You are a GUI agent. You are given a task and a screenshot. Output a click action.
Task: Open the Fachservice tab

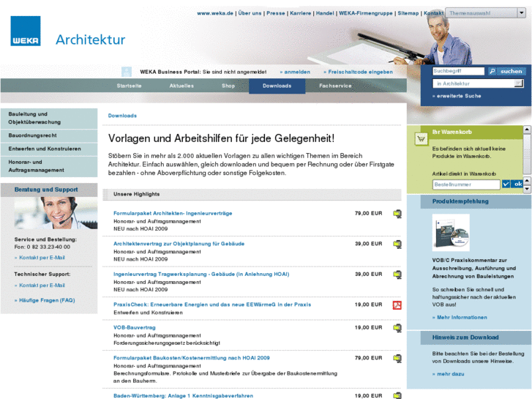(335, 86)
